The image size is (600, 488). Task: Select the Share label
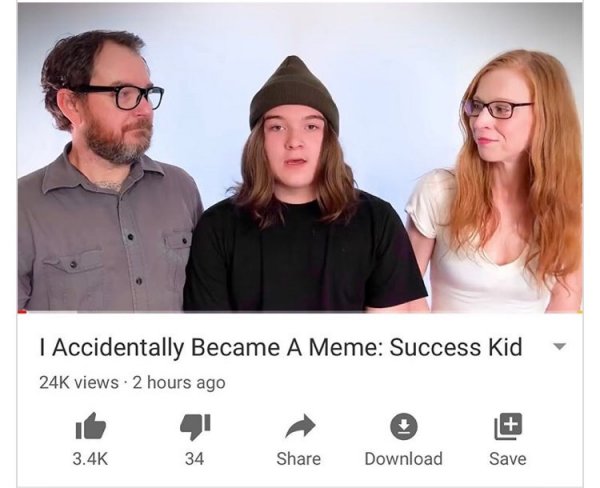299,459
